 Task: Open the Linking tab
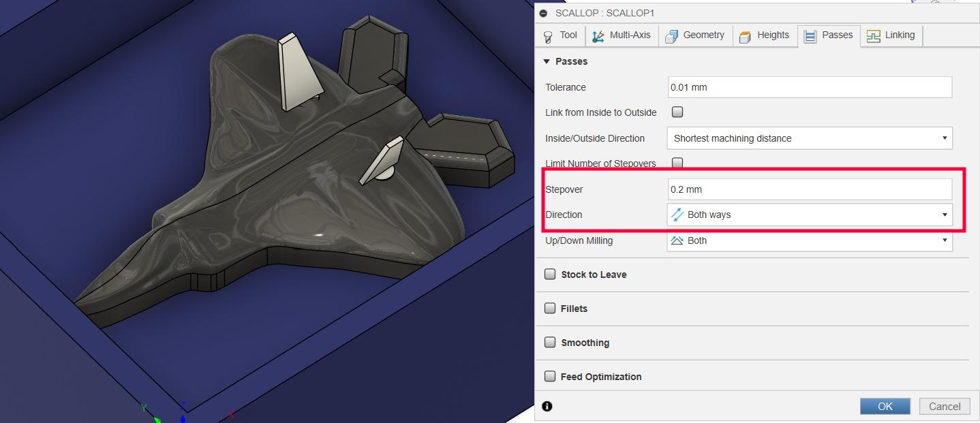(x=891, y=35)
